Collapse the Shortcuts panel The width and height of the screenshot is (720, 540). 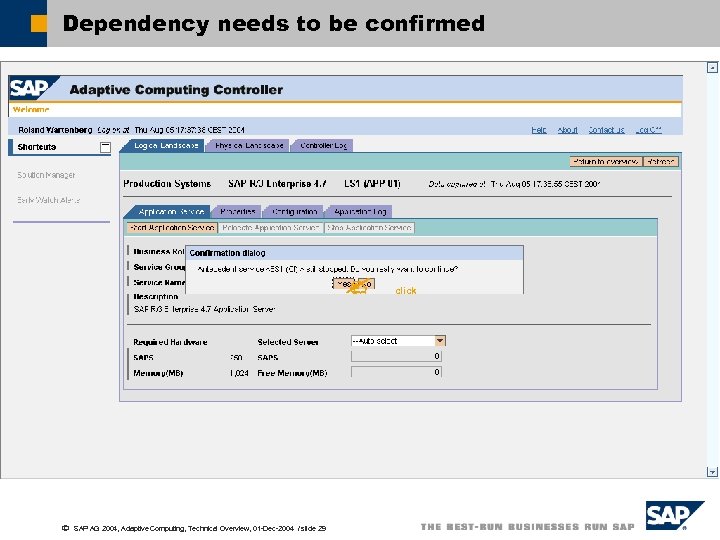coord(105,147)
